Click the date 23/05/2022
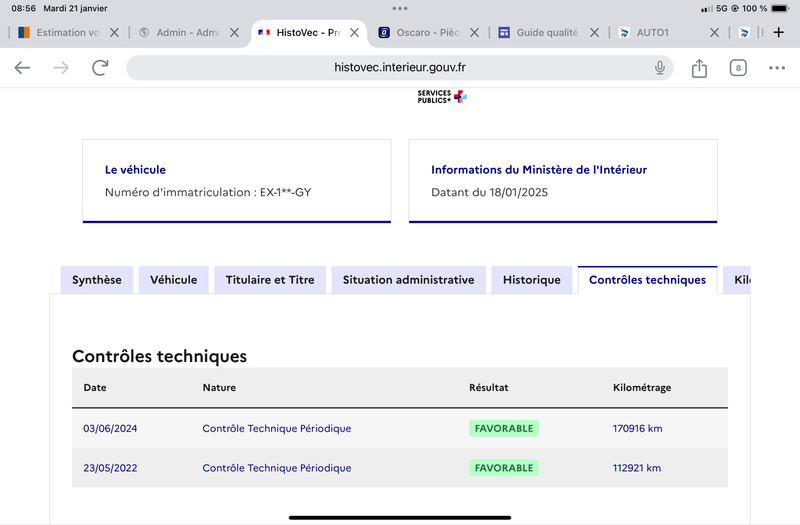Viewport: 800px width, 525px height. click(110, 468)
